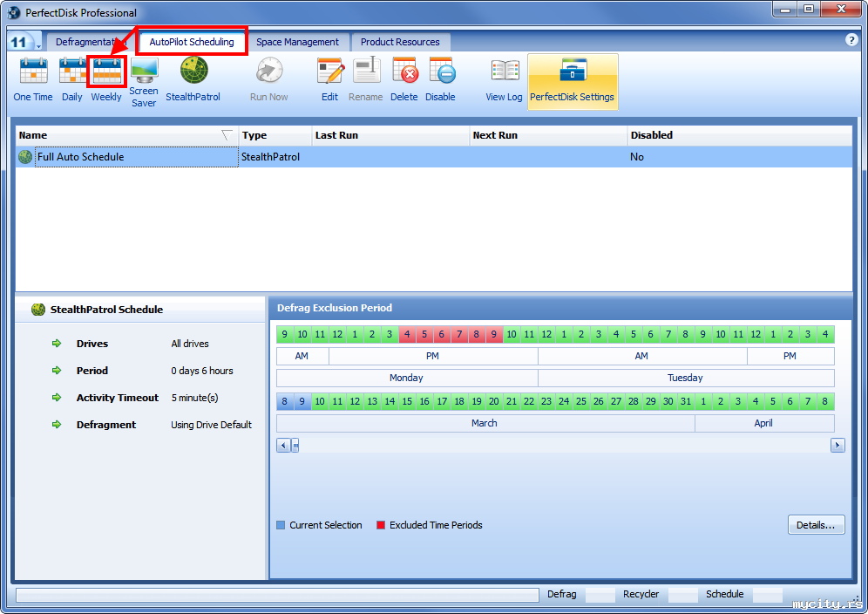
Task: Click the 0 days 6 hours value
Action: coord(202,371)
